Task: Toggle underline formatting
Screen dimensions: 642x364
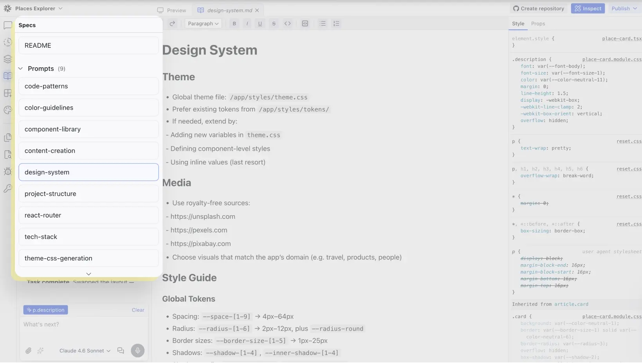Action: click(260, 23)
